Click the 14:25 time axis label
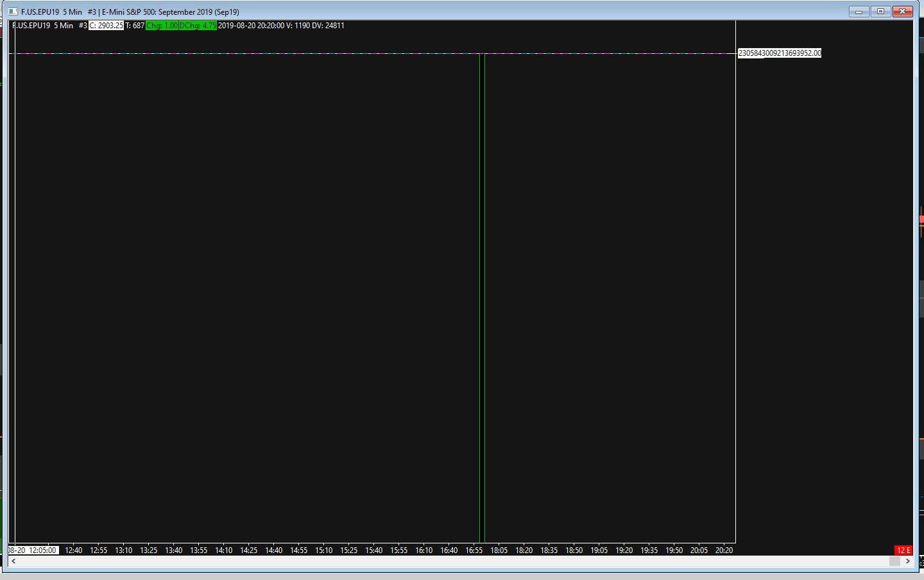Viewport: 924px width, 580px height. click(249, 550)
